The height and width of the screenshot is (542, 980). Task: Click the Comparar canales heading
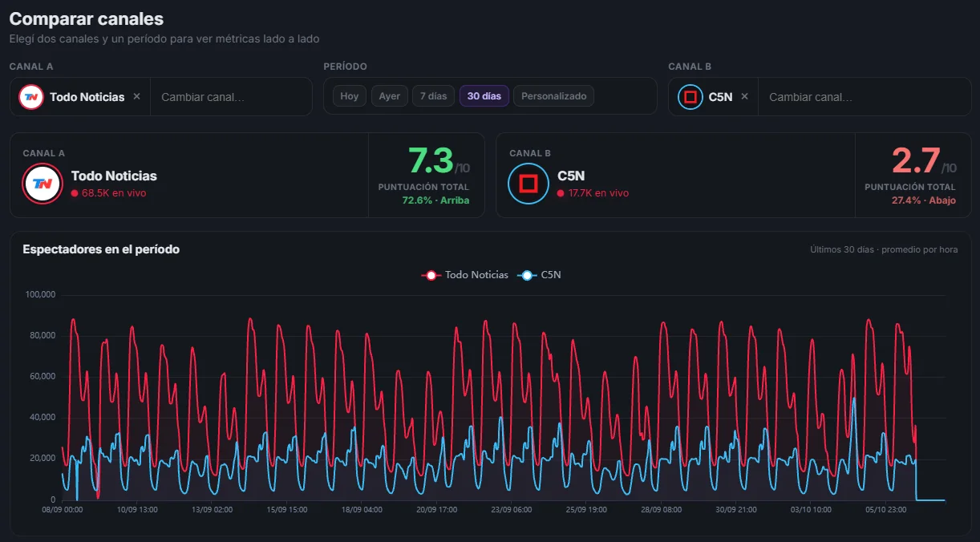click(x=87, y=18)
